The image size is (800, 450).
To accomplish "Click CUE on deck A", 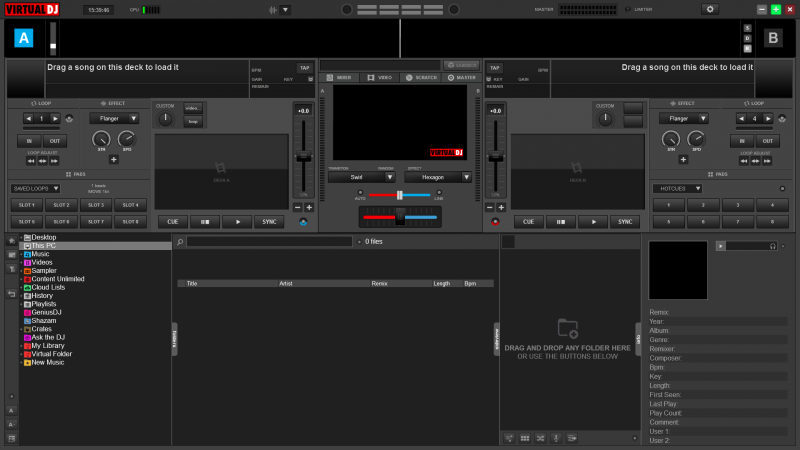I will tap(172, 222).
